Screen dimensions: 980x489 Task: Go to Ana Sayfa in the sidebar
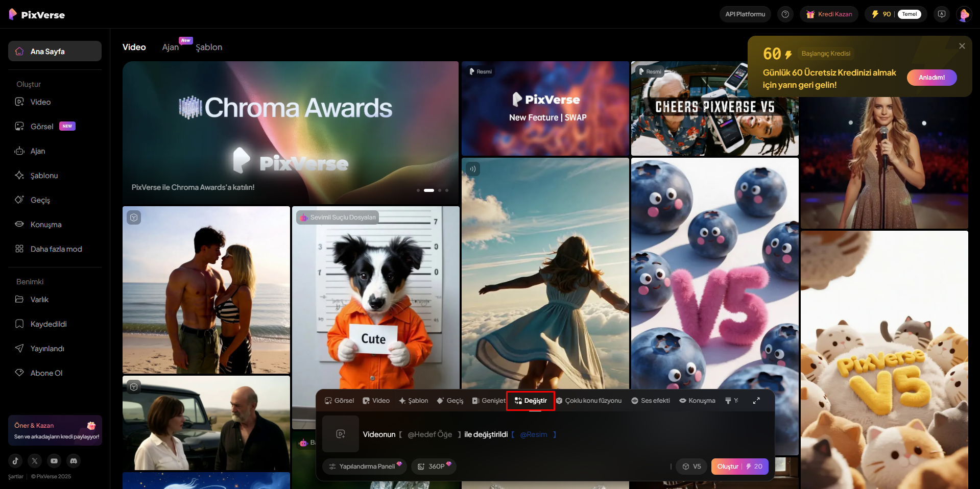point(55,51)
